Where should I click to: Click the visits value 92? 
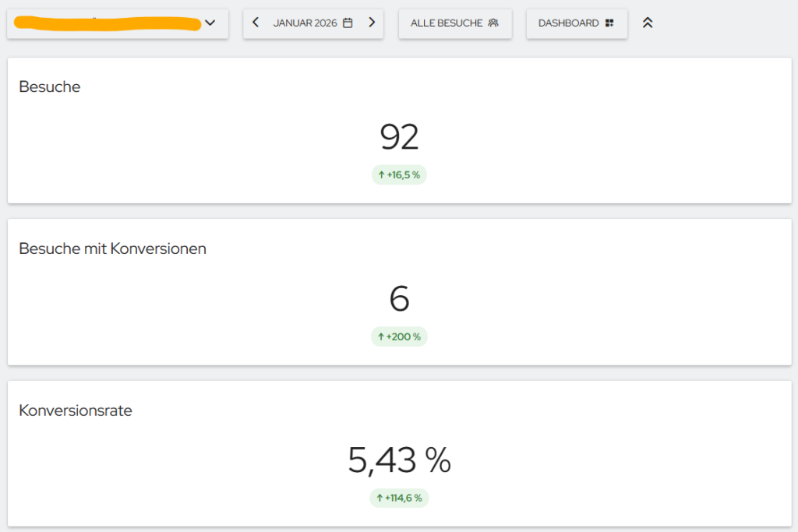400,137
